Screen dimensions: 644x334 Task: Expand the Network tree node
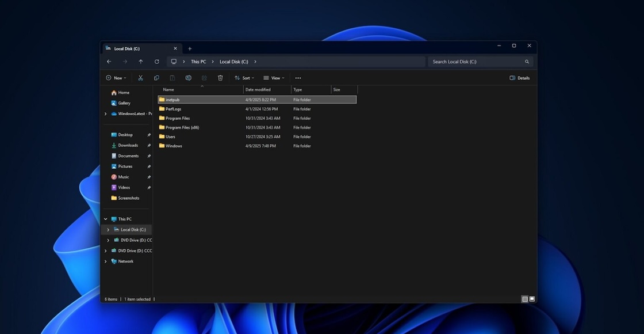(x=106, y=261)
